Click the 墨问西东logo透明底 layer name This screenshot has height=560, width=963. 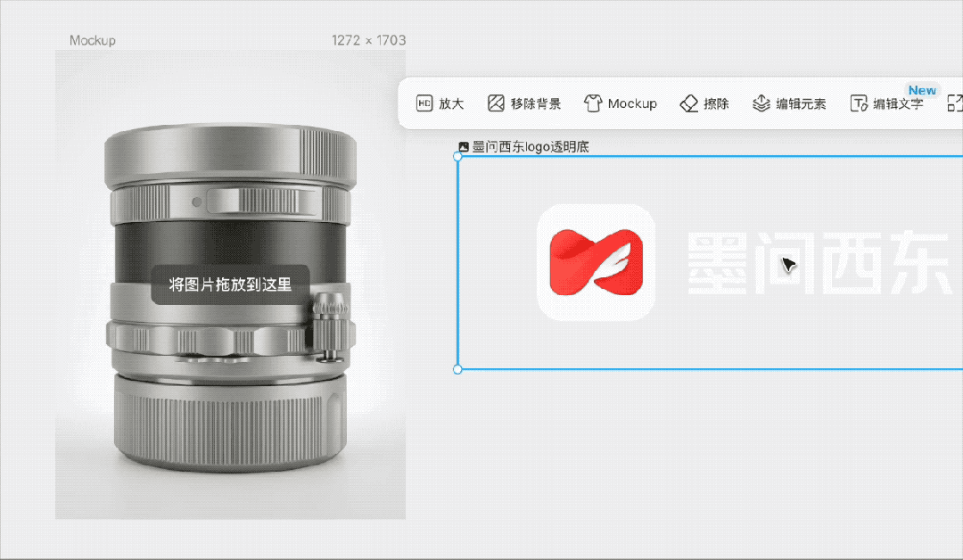pos(531,146)
